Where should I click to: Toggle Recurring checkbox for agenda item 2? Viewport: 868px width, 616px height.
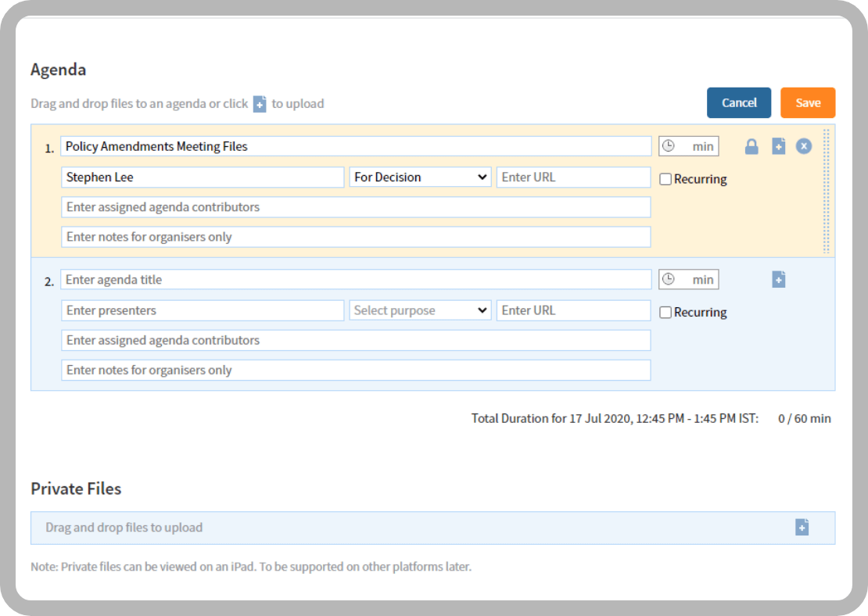point(665,312)
